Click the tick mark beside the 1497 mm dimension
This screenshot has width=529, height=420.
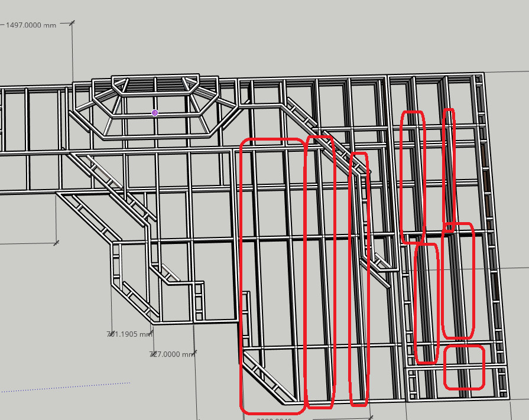[72, 23]
